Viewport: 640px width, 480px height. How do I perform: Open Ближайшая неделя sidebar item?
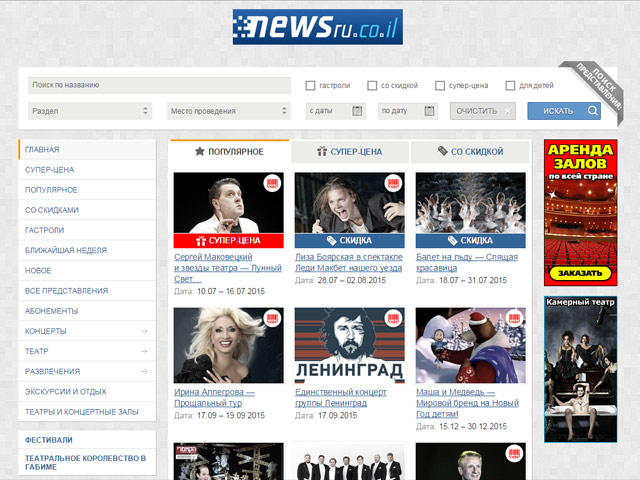(87, 250)
